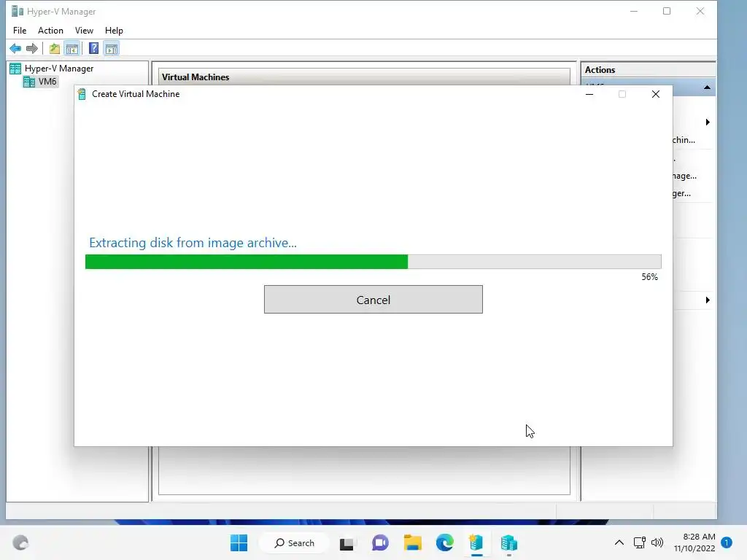Switch to Create Virtual Machine taskbar icon
The height and width of the screenshot is (560, 747).
tap(476, 542)
